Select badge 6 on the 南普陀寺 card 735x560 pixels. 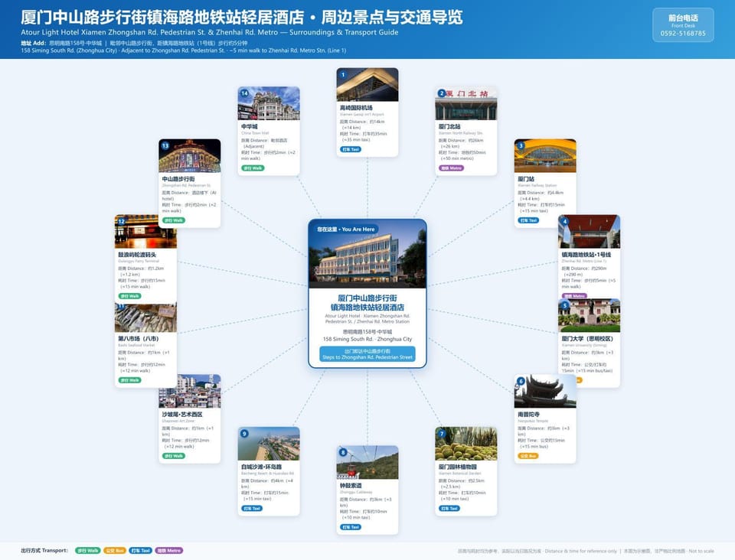[x=521, y=381]
